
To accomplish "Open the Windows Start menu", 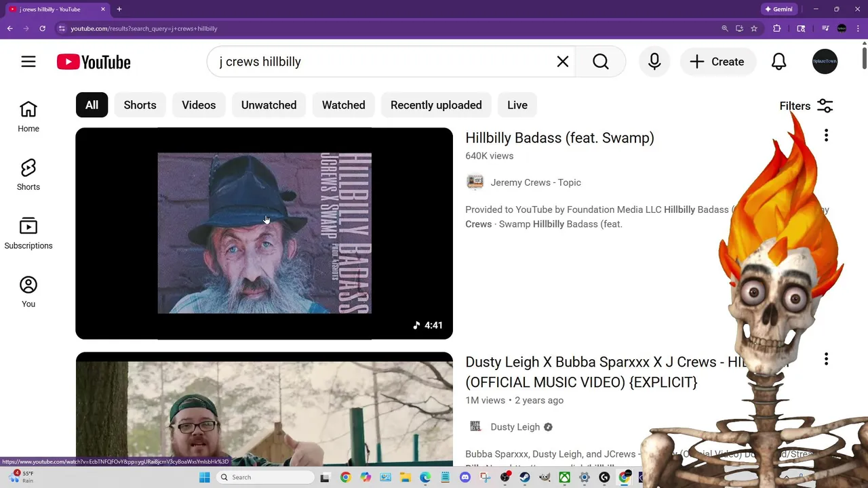I will (204, 477).
